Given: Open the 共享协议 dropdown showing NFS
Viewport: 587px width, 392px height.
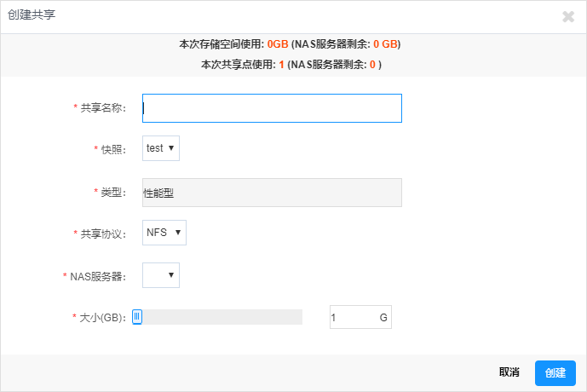Looking at the screenshot, I should [164, 233].
